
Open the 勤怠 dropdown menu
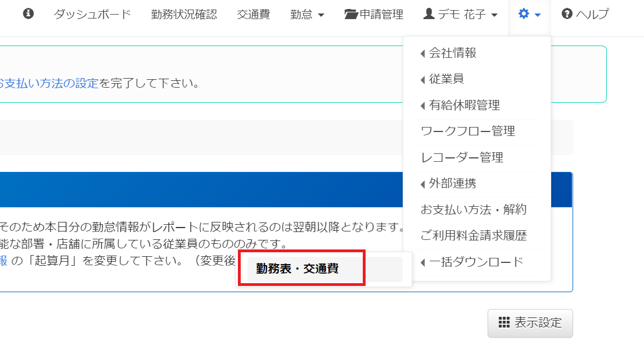tap(307, 15)
